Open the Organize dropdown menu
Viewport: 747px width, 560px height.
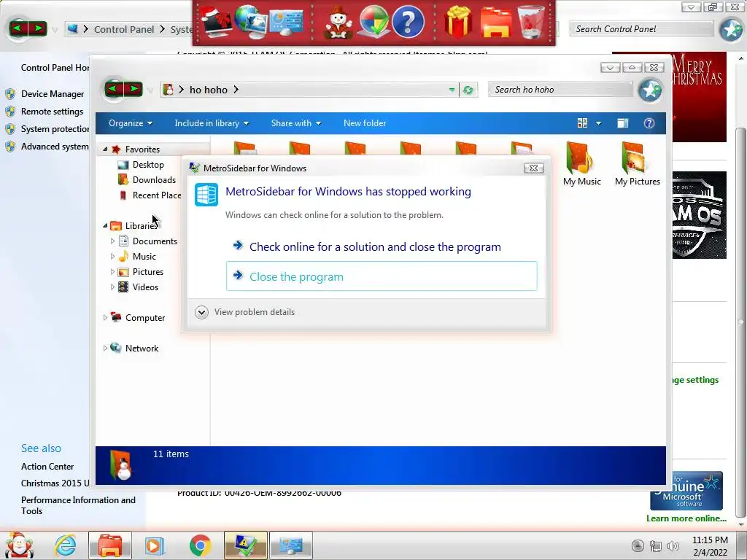[131, 123]
